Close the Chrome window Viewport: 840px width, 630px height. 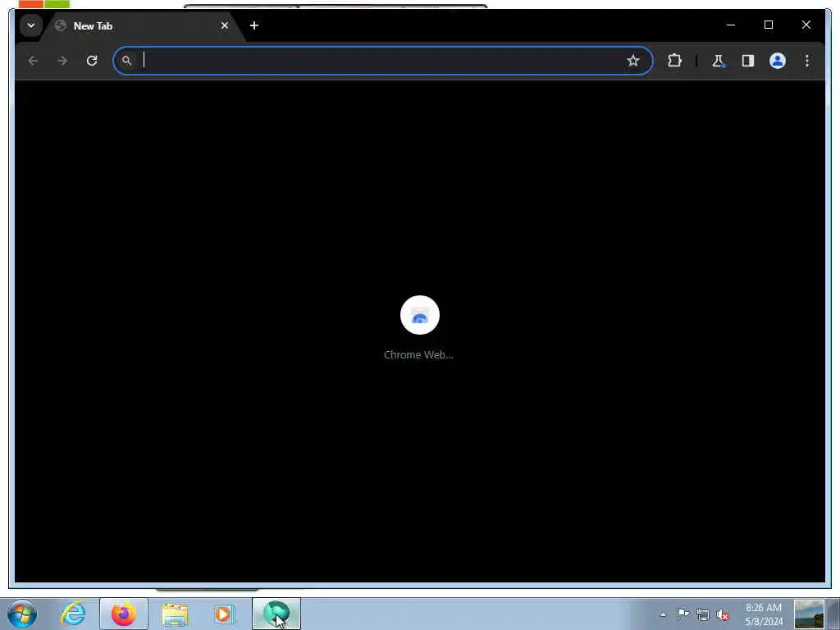point(806,25)
